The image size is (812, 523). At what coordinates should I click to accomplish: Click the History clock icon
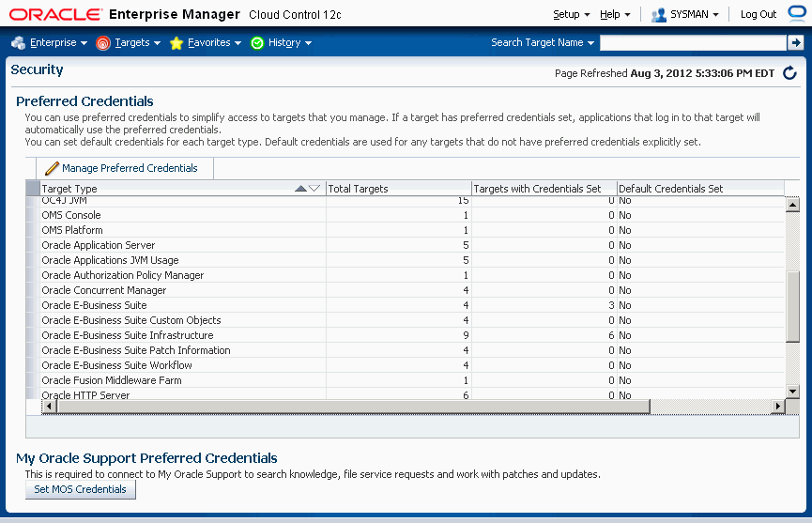(257, 43)
